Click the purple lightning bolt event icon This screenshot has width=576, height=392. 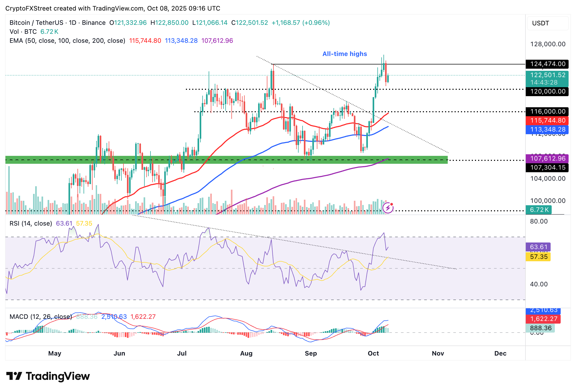(388, 208)
